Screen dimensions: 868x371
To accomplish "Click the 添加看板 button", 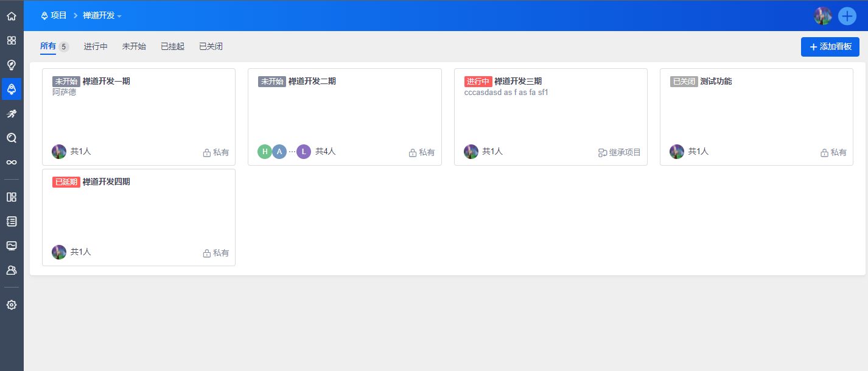I will (830, 47).
